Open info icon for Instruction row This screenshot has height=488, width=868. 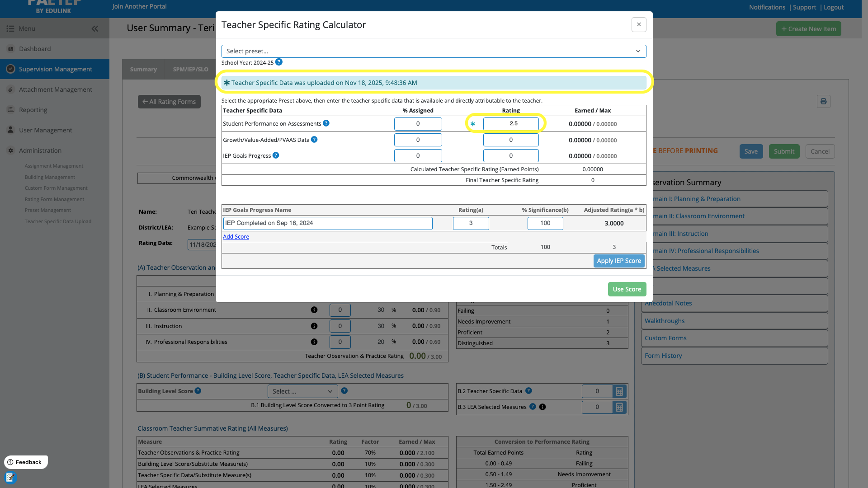(x=314, y=326)
